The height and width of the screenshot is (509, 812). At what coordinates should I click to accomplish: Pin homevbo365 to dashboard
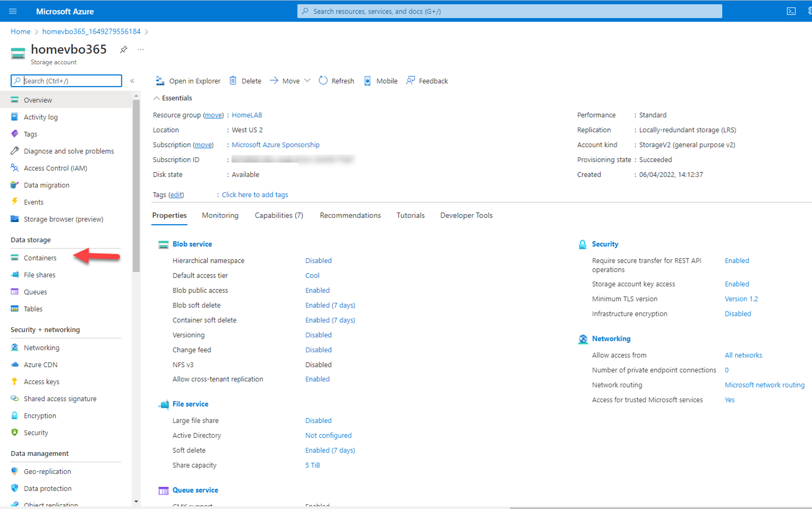coord(123,49)
